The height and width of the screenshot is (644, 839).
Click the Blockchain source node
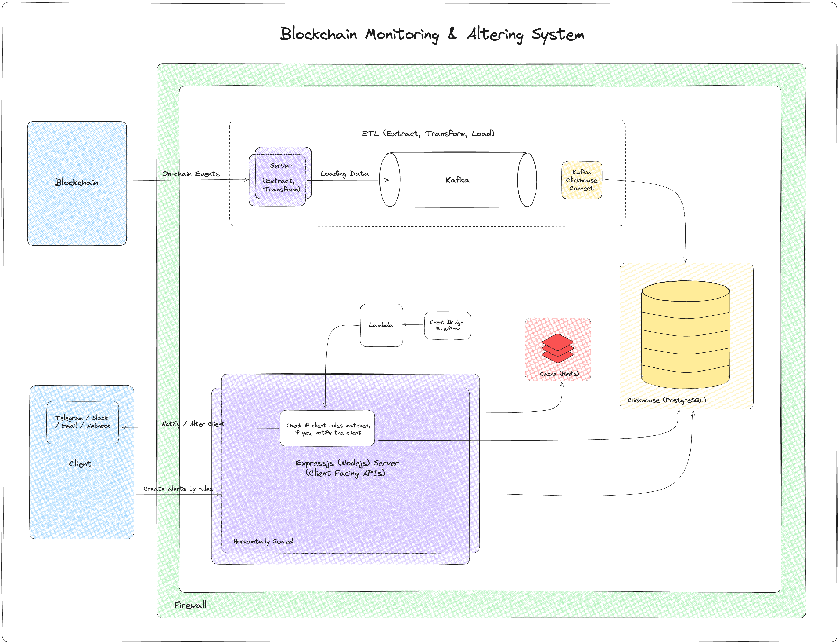76,183
